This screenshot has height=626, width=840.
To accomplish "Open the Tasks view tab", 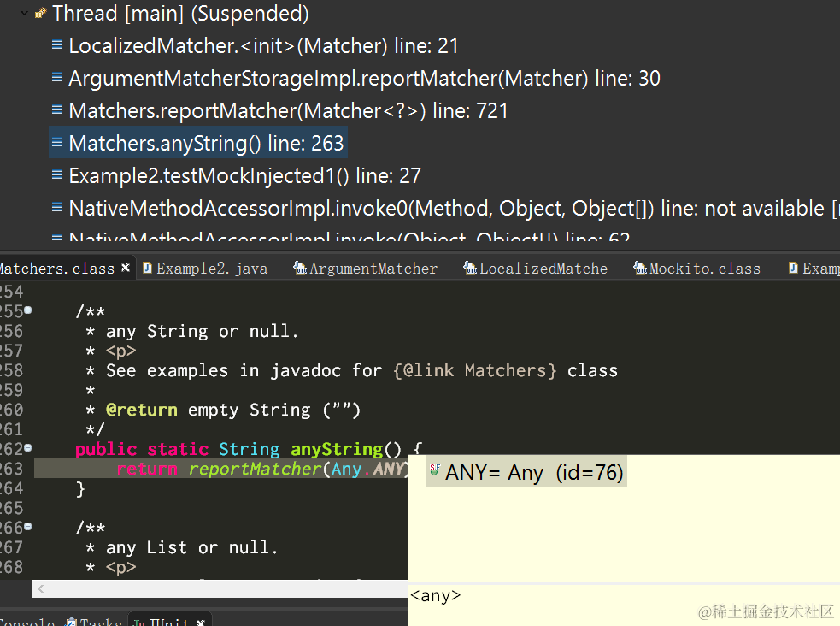I will click(x=94, y=621).
